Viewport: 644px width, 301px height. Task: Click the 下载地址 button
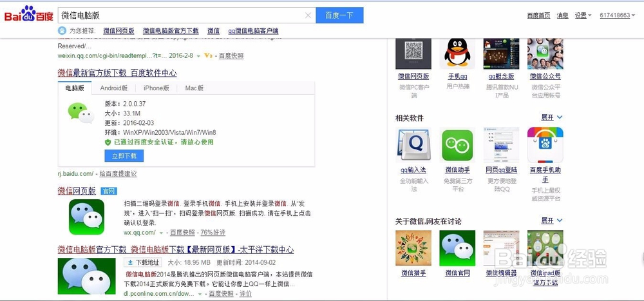[144, 262]
